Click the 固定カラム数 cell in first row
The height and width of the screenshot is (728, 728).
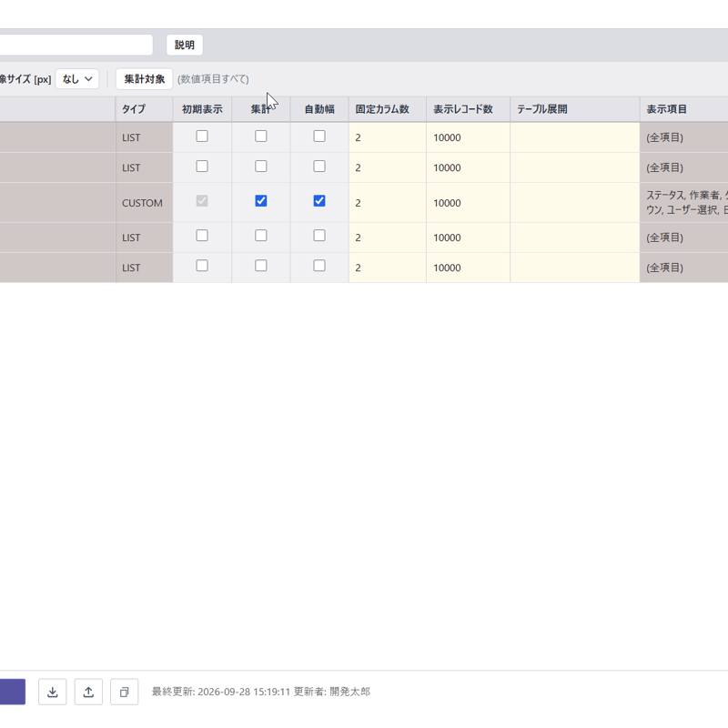pyautogui.click(x=388, y=137)
